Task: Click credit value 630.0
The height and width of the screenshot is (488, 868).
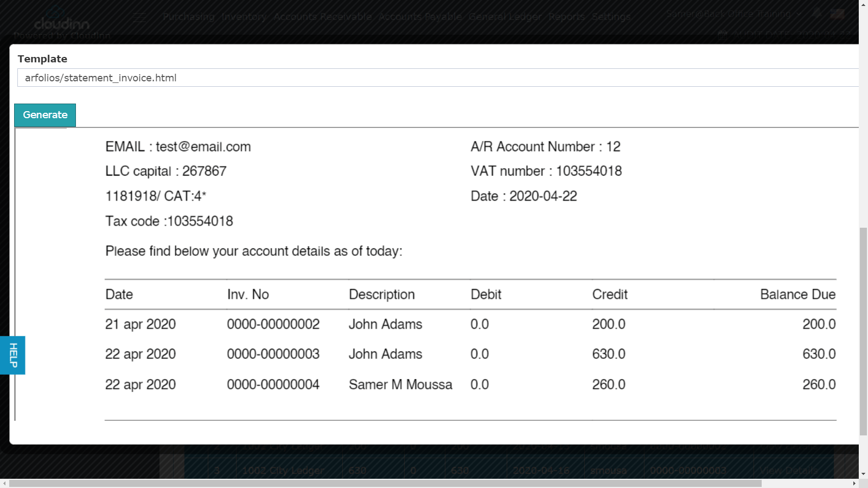Action: [609, 354]
